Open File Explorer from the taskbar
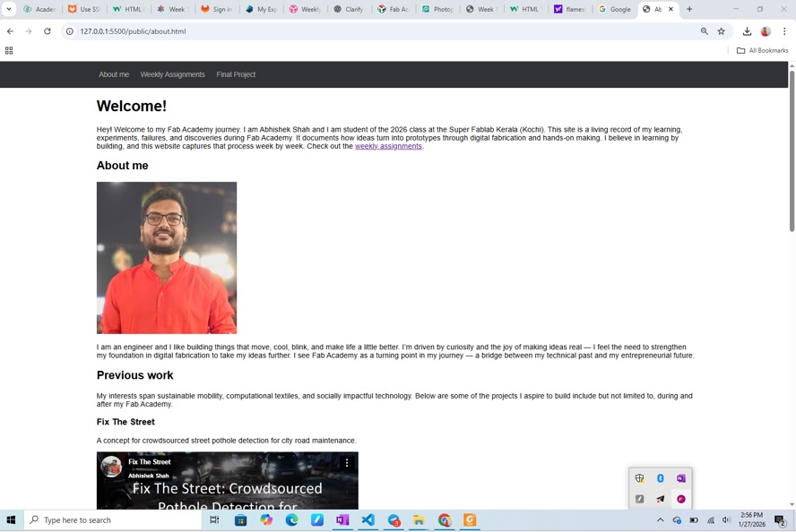Screen dimensions: 796x532 coord(419,519)
